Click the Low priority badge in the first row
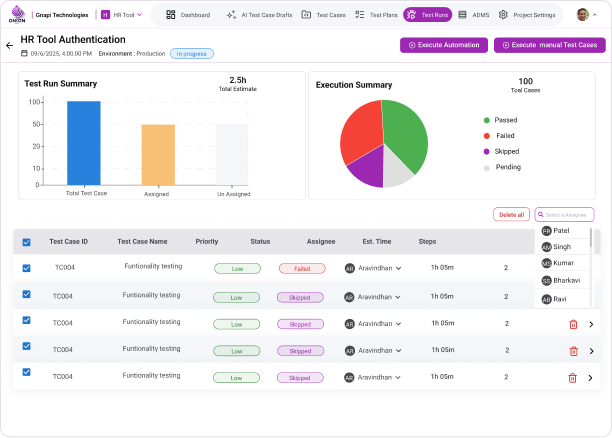This screenshot has width=612, height=438. click(237, 269)
